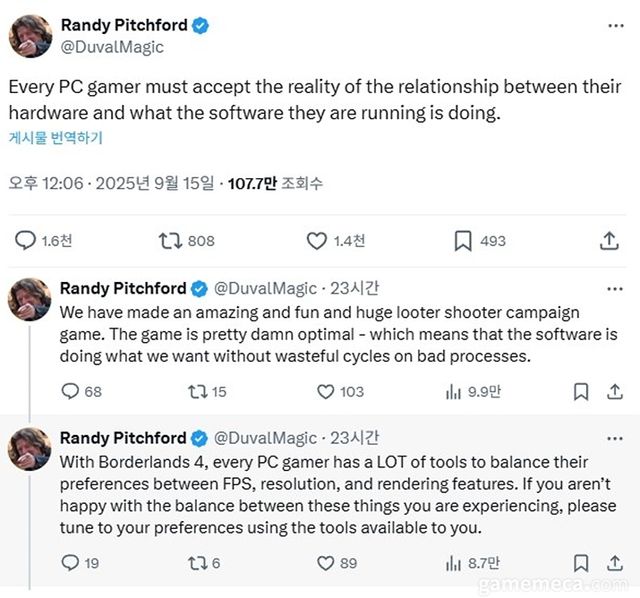Open more options on the Borderlands 4 reply
640x598 pixels.
coord(616,438)
